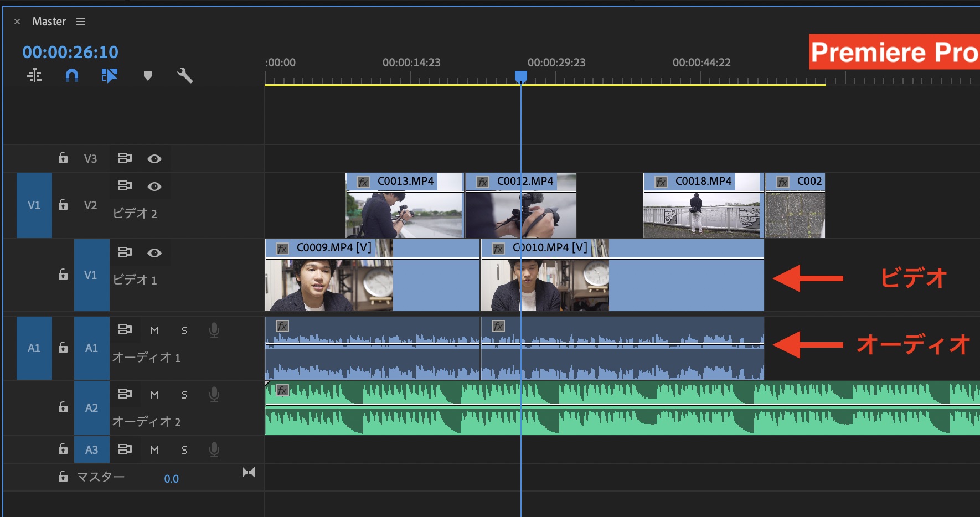Lock the V1 video track

pos(63,275)
